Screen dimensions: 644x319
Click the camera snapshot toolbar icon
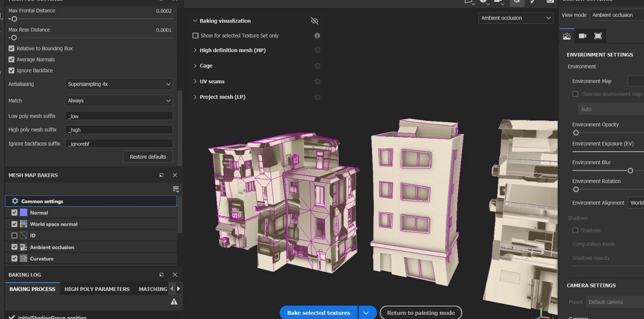click(550, 2)
